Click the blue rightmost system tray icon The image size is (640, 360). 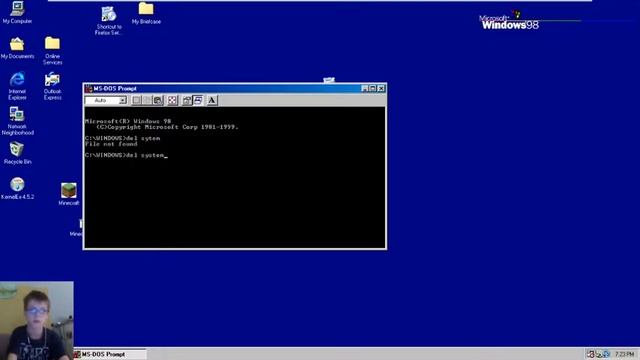607,354
